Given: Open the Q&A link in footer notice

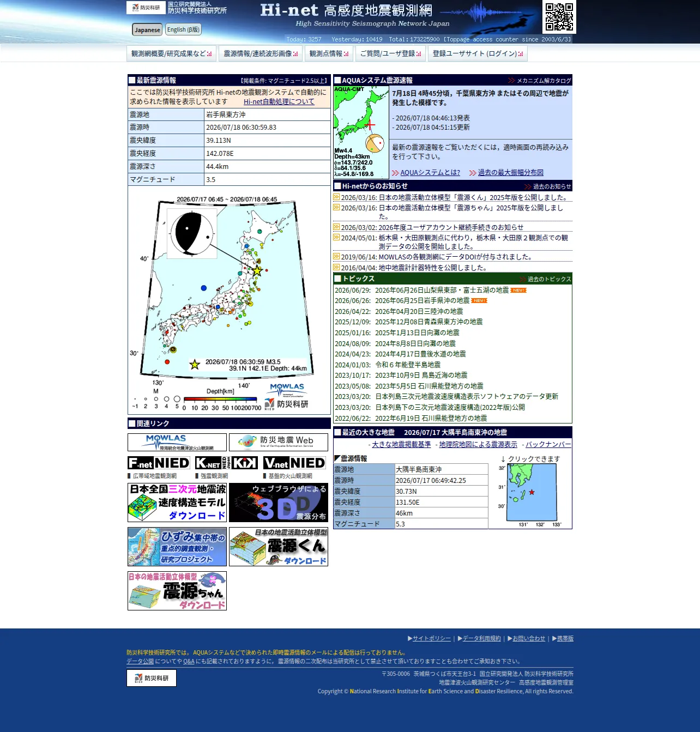Looking at the screenshot, I should [189, 662].
